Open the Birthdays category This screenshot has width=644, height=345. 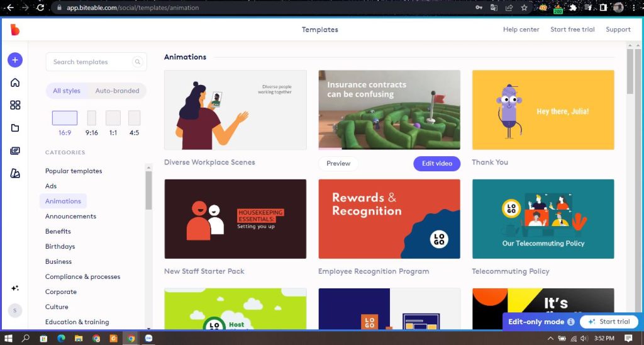60,247
